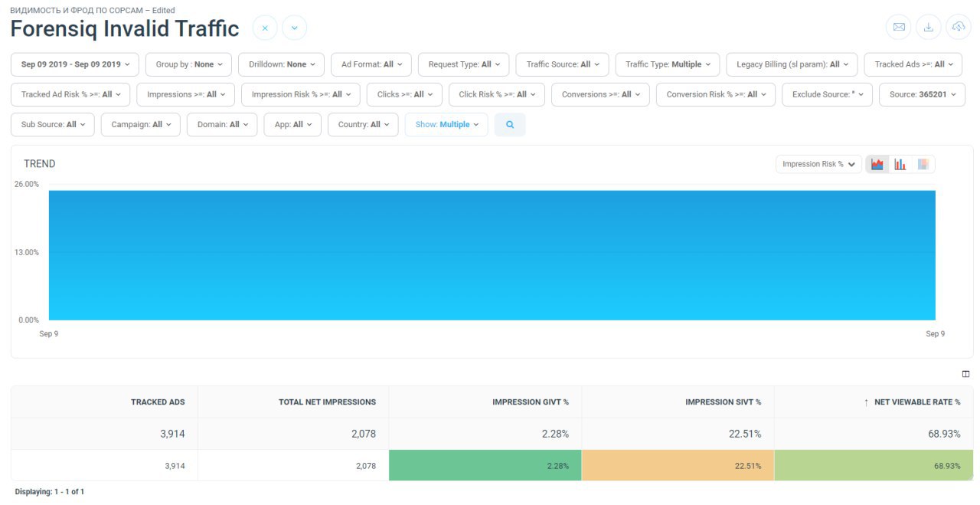
Task: Switch to area chart view
Action: 877,164
